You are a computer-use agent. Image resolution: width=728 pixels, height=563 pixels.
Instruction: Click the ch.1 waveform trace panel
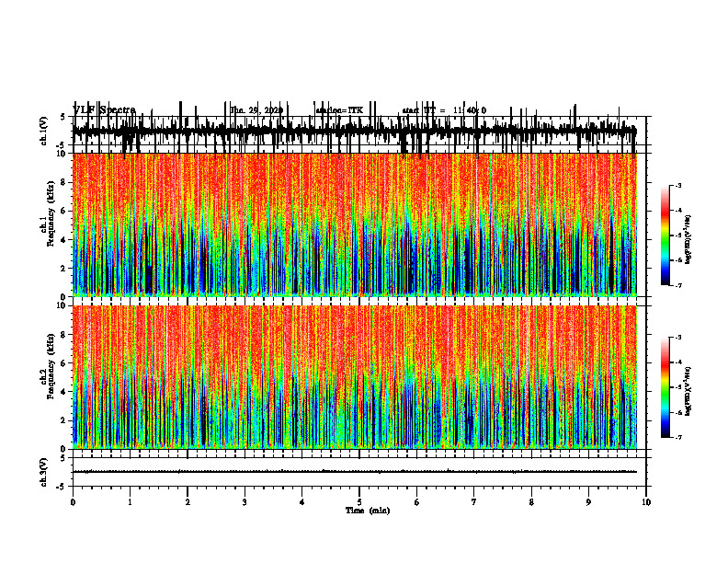tap(358, 131)
